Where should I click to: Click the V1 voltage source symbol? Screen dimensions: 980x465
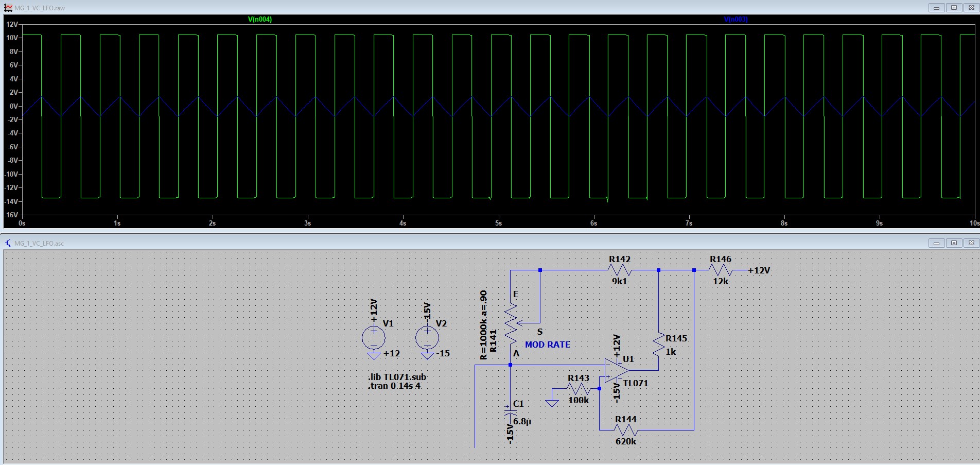(x=374, y=338)
